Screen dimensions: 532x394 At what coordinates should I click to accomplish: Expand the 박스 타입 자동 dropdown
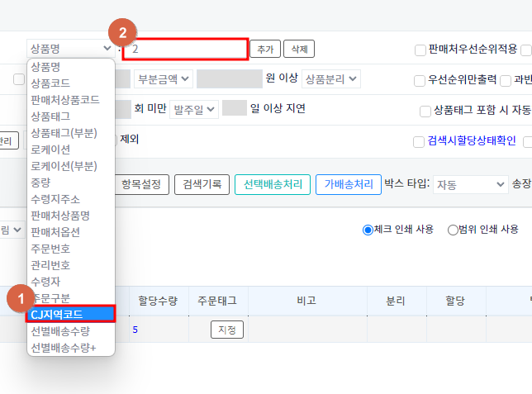click(x=470, y=185)
